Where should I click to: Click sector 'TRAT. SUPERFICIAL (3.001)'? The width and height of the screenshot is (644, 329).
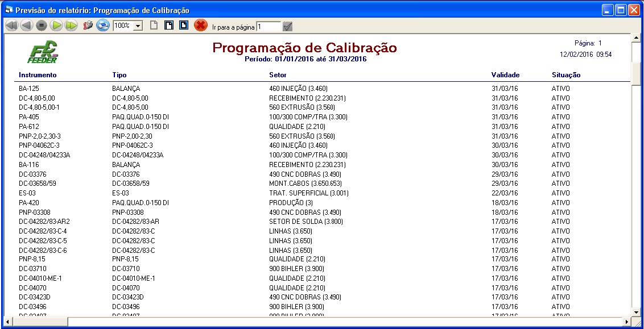[308, 193]
